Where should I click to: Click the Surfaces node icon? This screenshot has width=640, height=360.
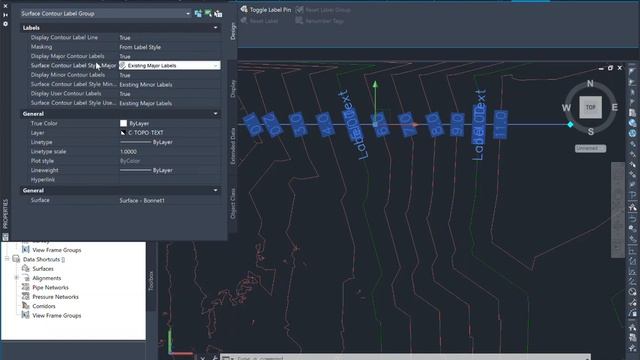point(26,268)
